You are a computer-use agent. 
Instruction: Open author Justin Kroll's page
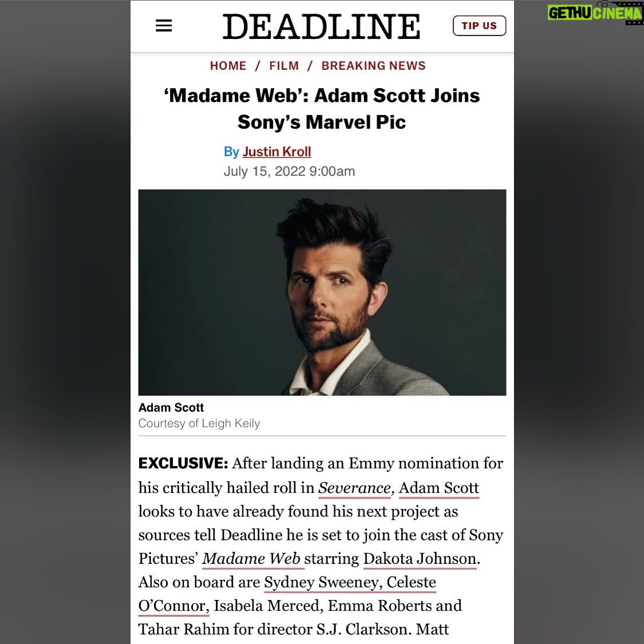click(276, 152)
